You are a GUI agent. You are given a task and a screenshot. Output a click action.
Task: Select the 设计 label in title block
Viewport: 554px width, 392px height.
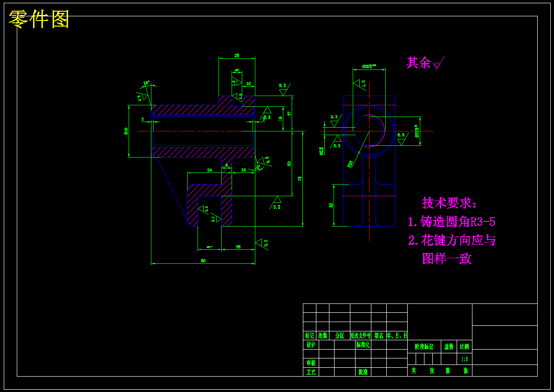pyautogui.click(x=311, y=344)
